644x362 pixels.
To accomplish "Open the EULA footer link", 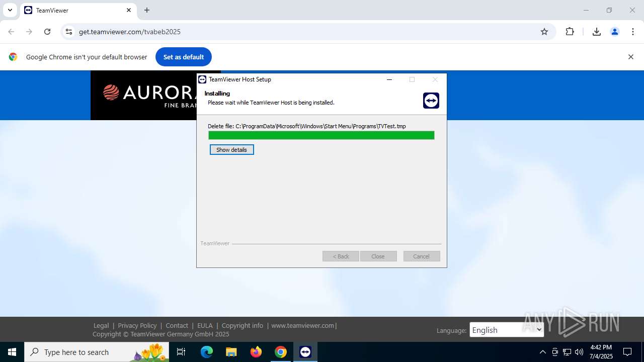I will [x=205, y=326].
